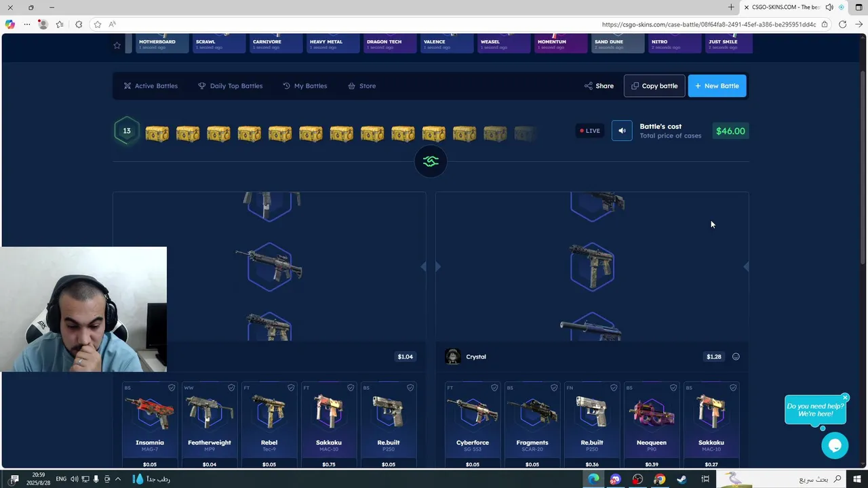Open the browser favorites list icon
The image size is (868, 488).
60,24
